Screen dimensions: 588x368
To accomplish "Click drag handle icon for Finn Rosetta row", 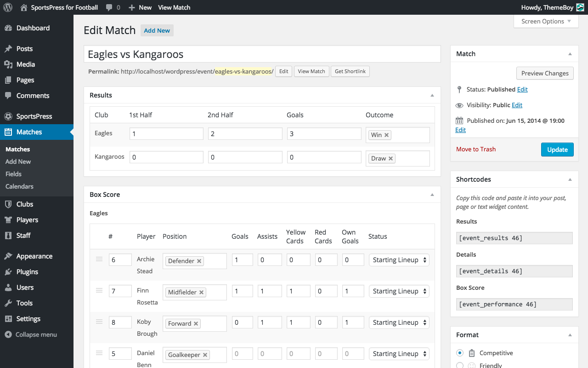I will click(99, 291).
